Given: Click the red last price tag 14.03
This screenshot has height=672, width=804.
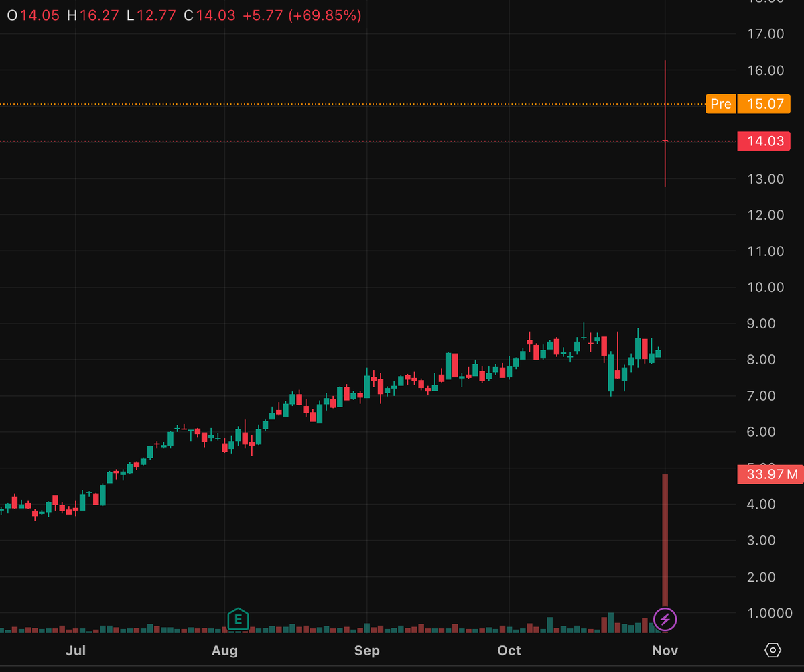Looking at the screenshot, I should (x=764, y=141).
